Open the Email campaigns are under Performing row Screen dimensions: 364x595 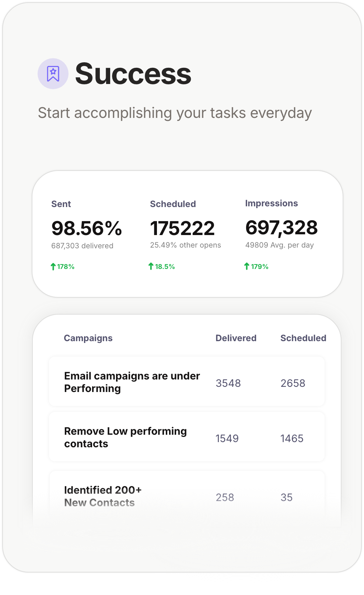[132, 382]
